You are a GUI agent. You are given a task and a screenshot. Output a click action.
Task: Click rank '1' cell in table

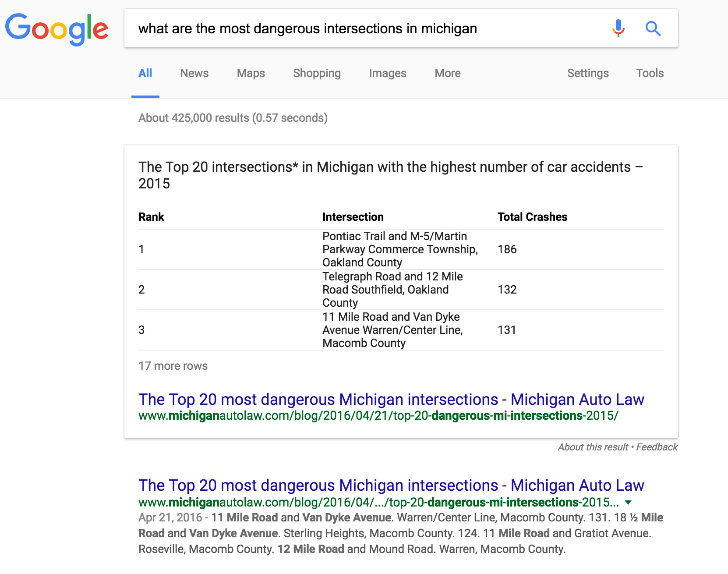click(x=141, y=249)
